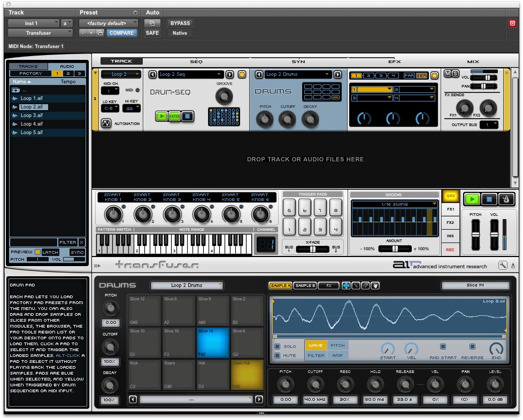Click the MIDI drag hand button by master transport
Viewport: 523px width, 420px height.
[x=506, y=199]
